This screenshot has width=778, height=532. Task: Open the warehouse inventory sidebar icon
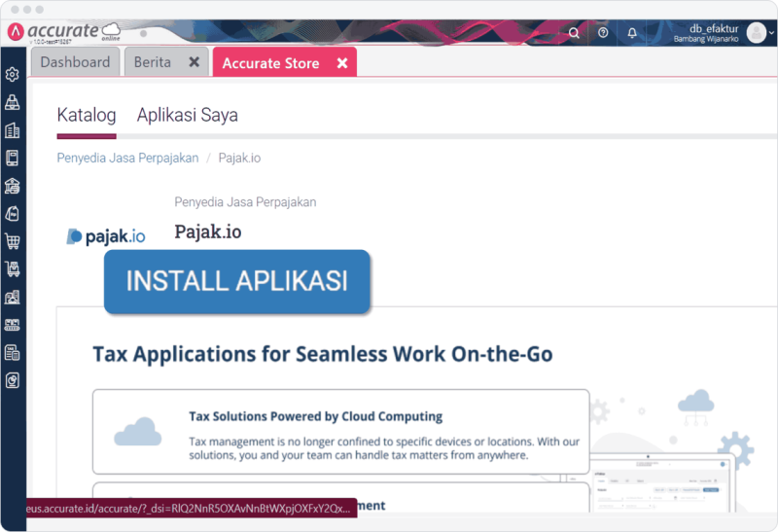click(13, 297)
